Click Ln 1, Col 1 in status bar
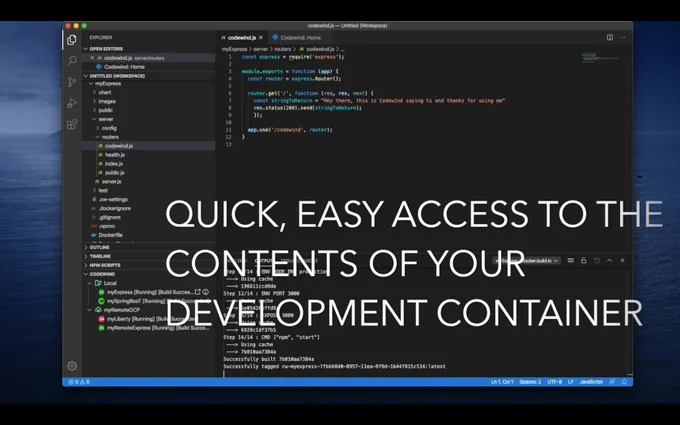 tap(502, 382)
